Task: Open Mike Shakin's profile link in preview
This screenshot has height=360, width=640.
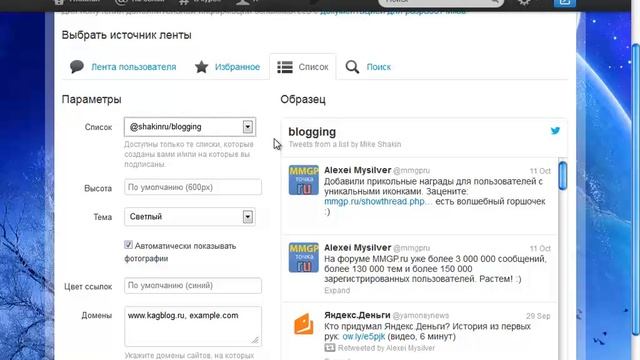Action: click(380, 144)
